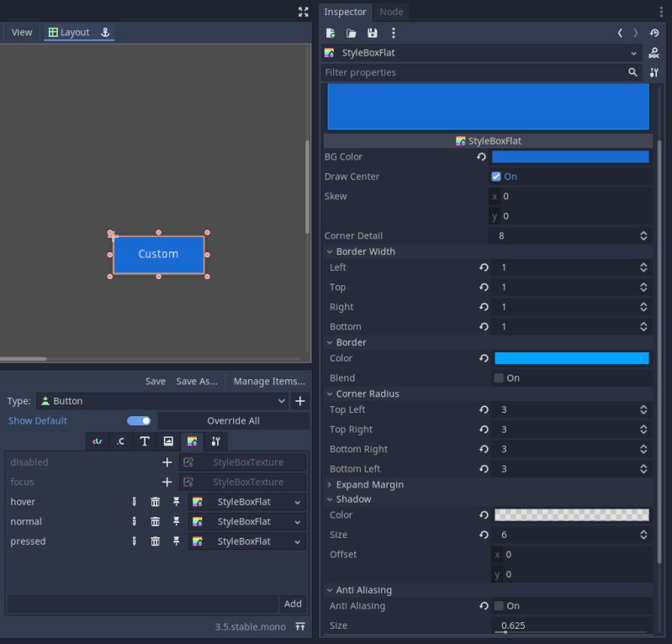Open the pressed StyleBoxFlat dropdown arrow
The height and width of the screenshot is (644, 672).
coord(298,541)
